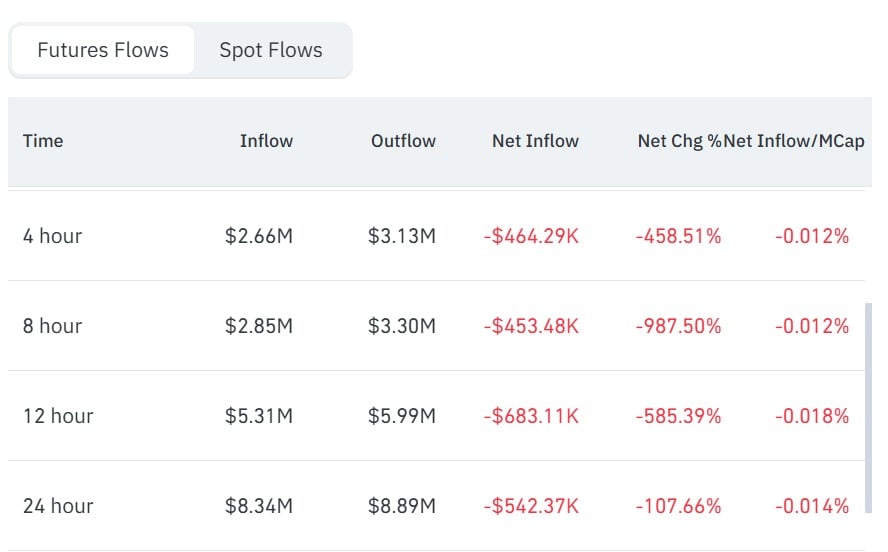888x552 pixels.
Task: Click the $5.31M inflow value
Action: [259, 416]
